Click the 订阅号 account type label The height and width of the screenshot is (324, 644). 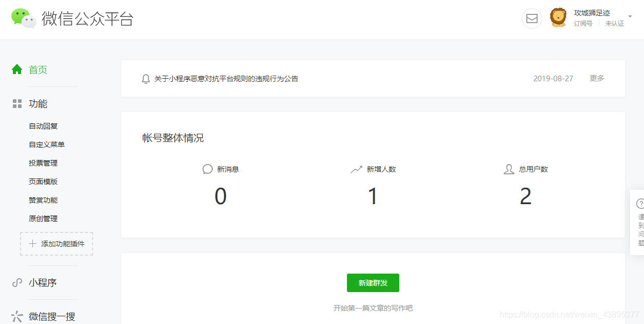(583, 24)
